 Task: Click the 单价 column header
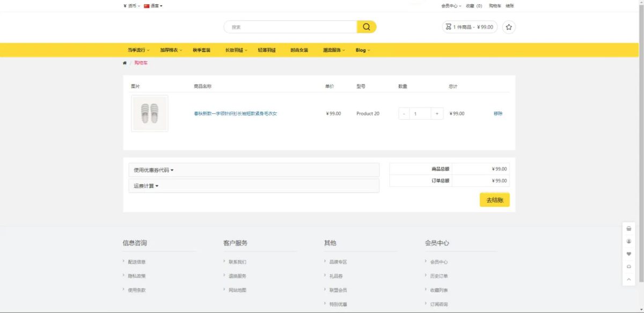330,86
